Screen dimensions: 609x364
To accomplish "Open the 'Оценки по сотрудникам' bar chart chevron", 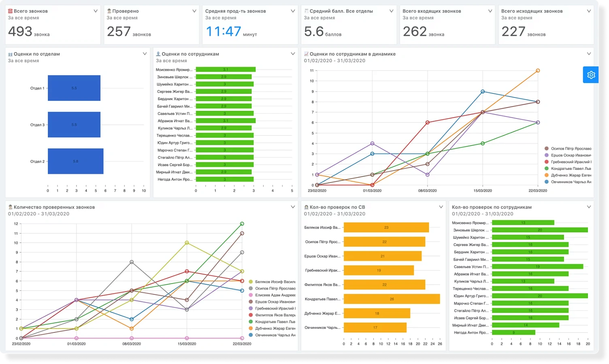I will 293,54.
